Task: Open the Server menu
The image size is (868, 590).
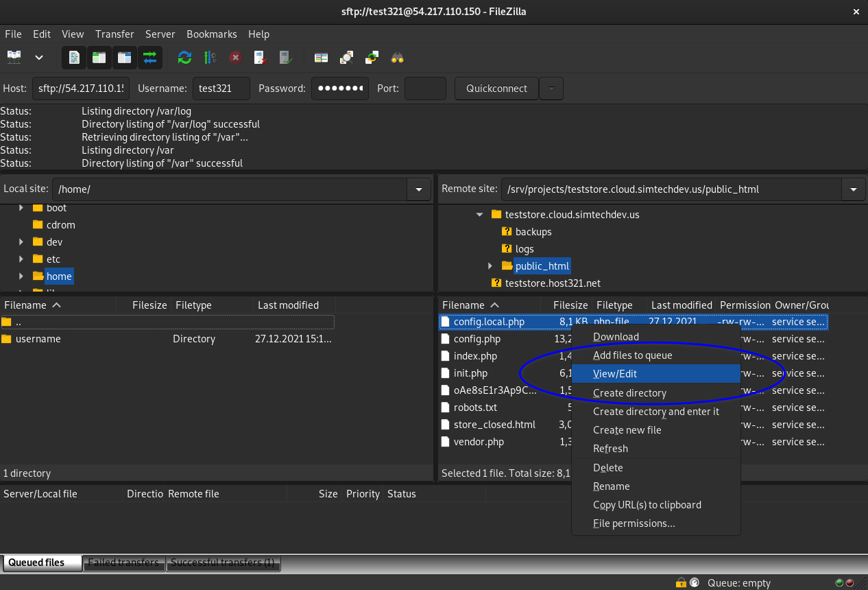Action: (x=160, y=34)
